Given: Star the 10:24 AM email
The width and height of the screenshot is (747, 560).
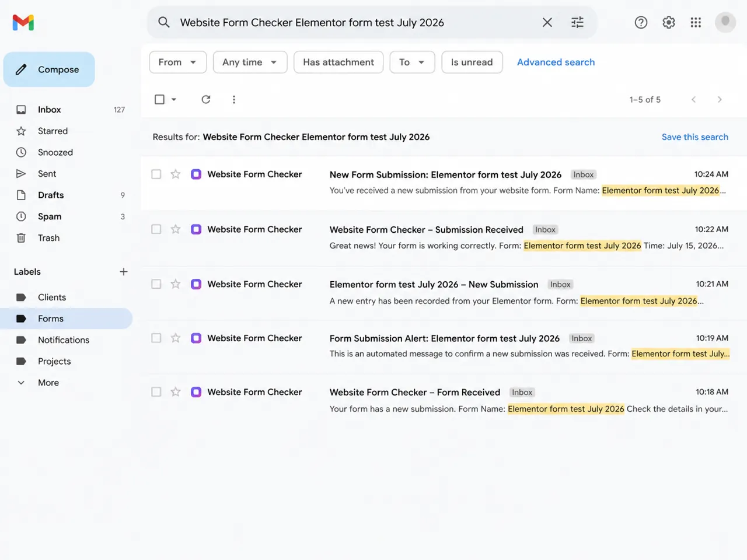Looking at the screenshot, I should (x=176, y=174).
